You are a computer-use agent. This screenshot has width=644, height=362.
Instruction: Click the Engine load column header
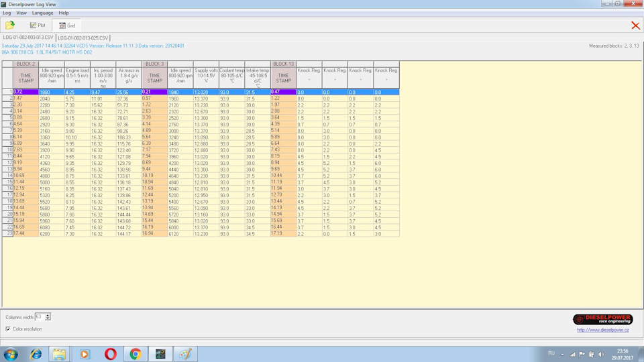pyautogui.click(x=77, y=78)
